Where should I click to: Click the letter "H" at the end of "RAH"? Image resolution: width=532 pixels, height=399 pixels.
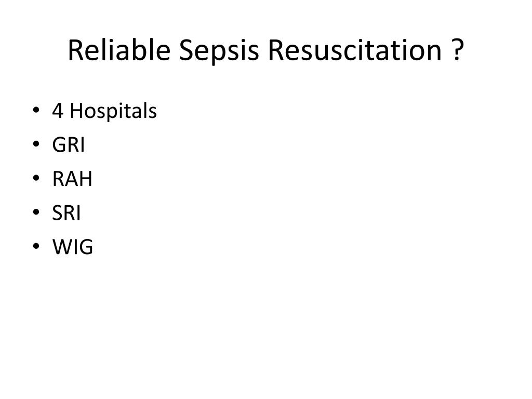click(86, 179)
